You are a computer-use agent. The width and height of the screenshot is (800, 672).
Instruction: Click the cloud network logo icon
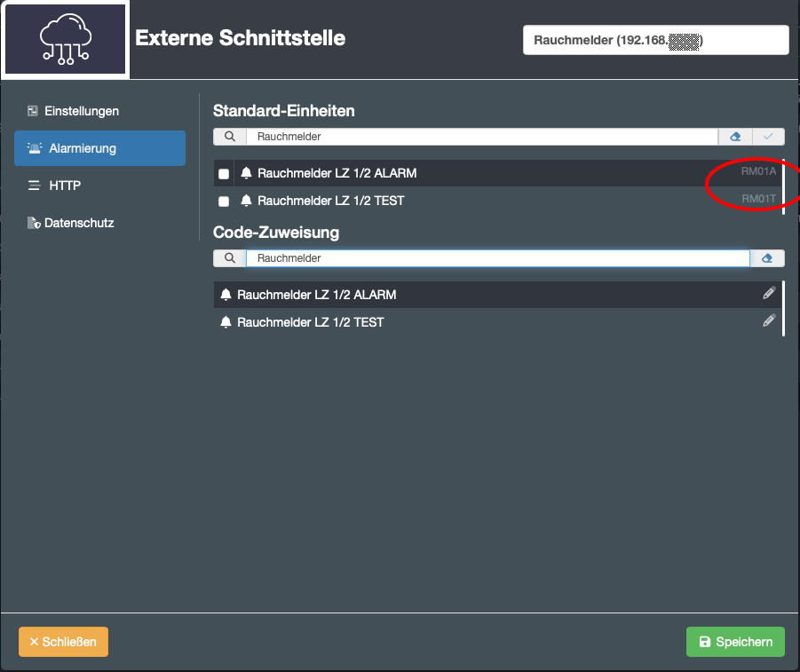pyautogui.click(x=66, y=40)
